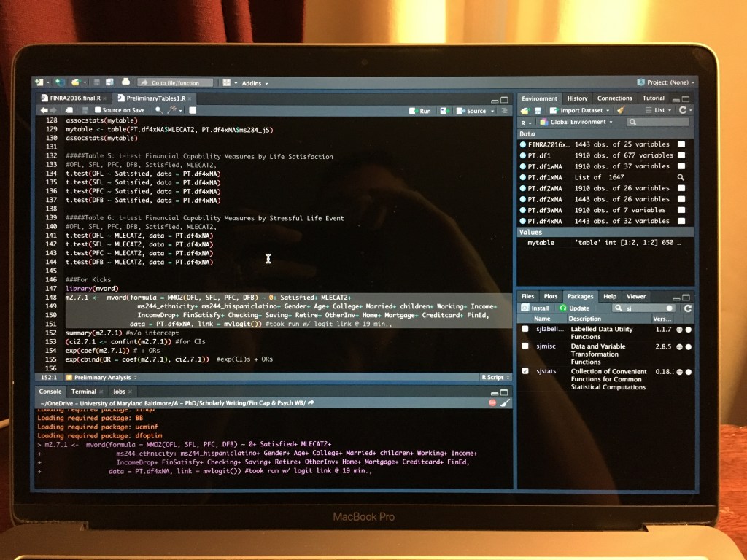Open the Terminal tab in the console pane

(84, 392)
